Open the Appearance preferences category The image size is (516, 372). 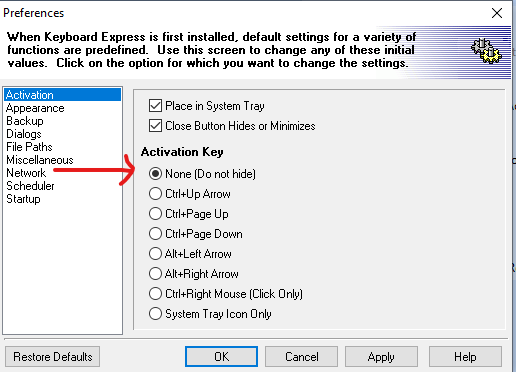(35, 108)
